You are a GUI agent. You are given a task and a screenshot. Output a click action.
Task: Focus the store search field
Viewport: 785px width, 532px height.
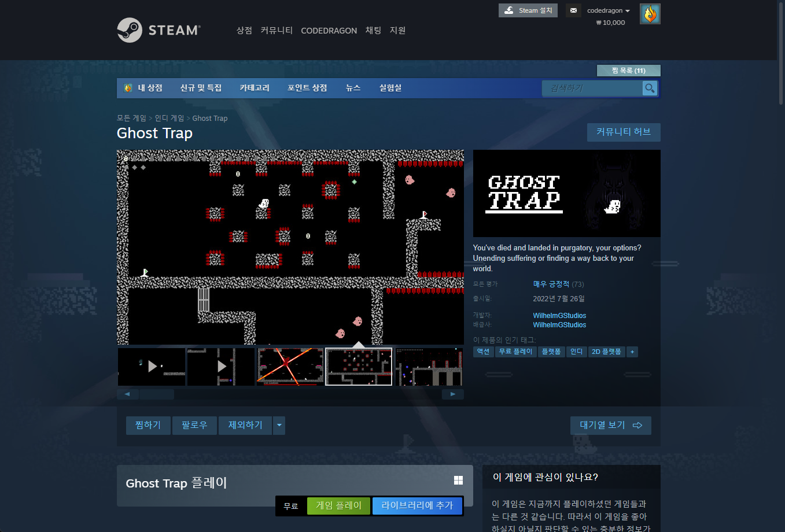(x=592, y=88)
